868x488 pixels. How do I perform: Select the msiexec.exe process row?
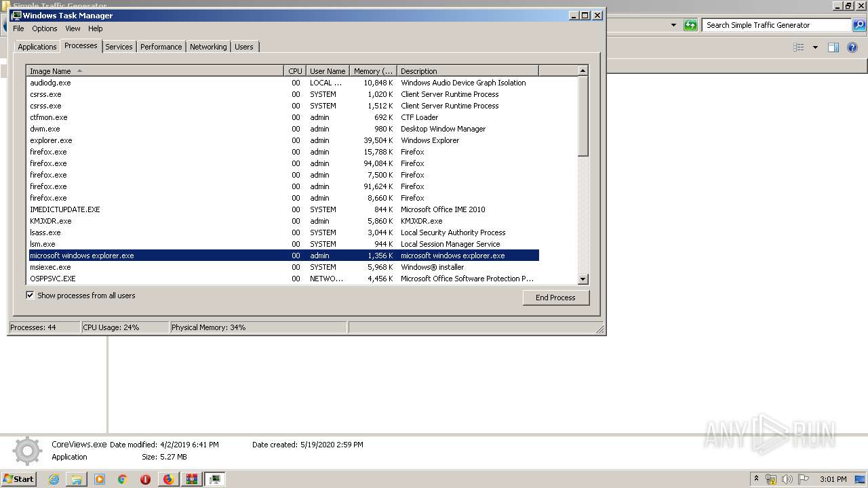click(x=283, y=267)
